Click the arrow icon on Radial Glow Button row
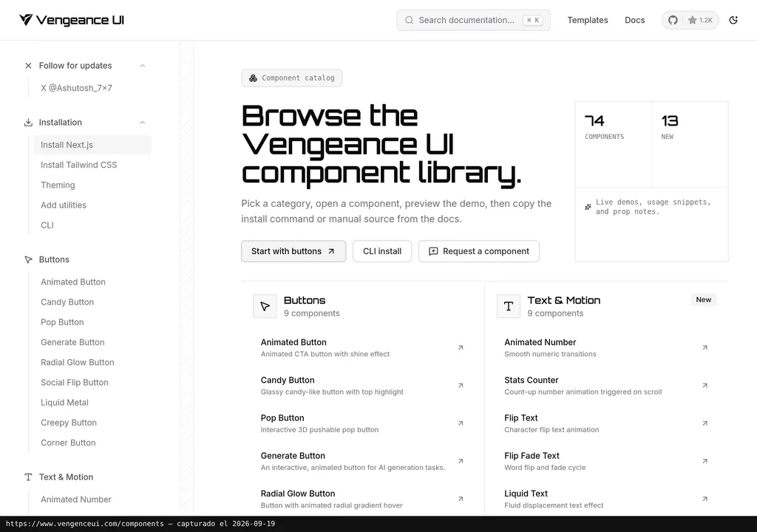 coord(461,499)
